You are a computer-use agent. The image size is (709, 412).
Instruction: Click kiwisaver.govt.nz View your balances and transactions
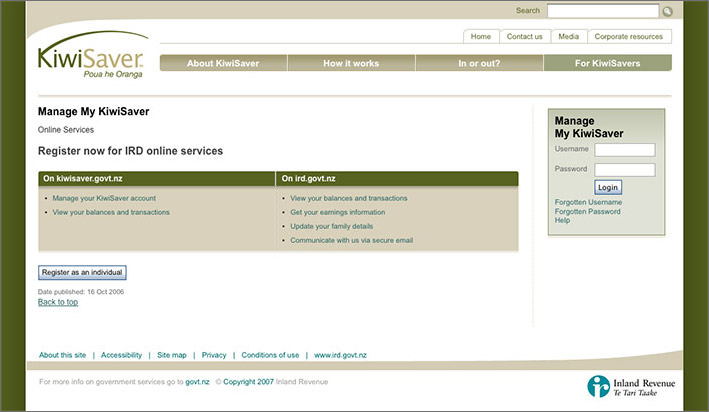coord(111,212)
